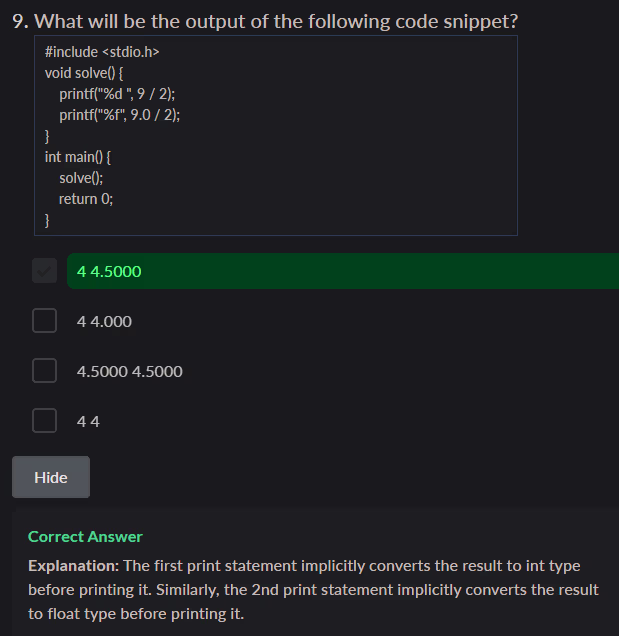Pick the '4.5000 4.5000' answer text
The image size is (619, 636).
coord(129,371)
